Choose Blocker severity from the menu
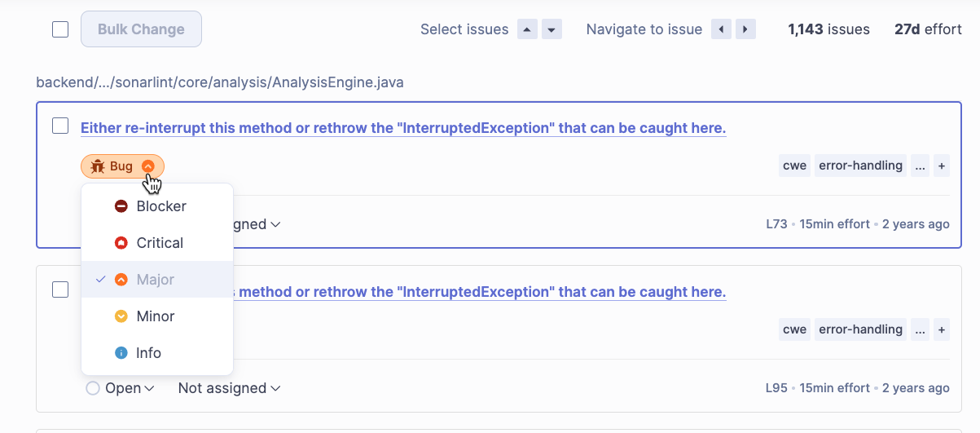Image resolution: width=980 pixels, height=433 pixels. [x=160, y=206]
